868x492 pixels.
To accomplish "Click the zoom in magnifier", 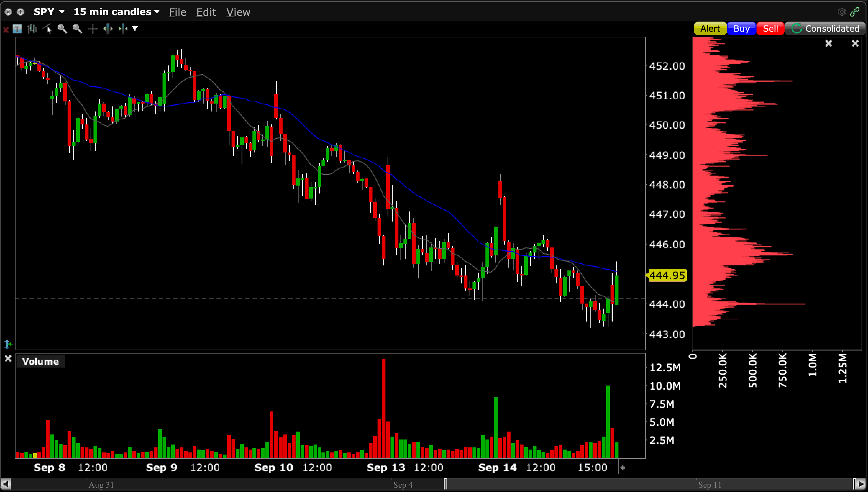I will (x=63, y=29).
